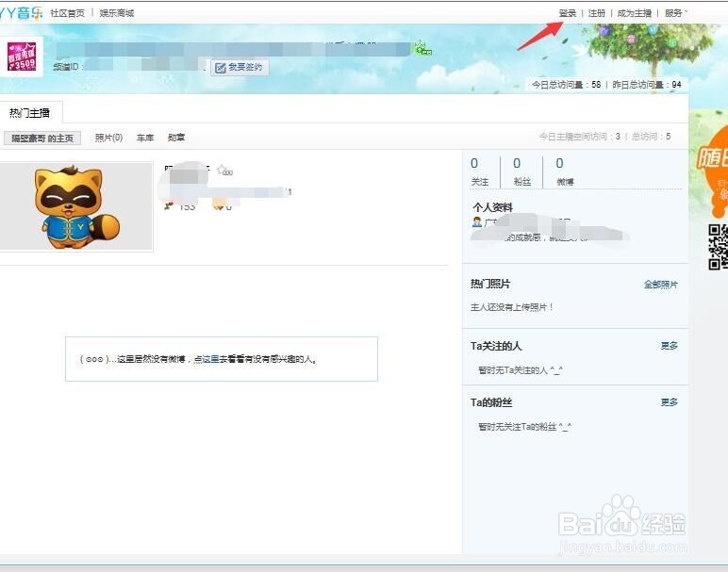Image resolution: width=728 pixels, height=572 pixels.
Task: Click 更多 next to Ta的粉丝
Action: (x=670, y=402)
